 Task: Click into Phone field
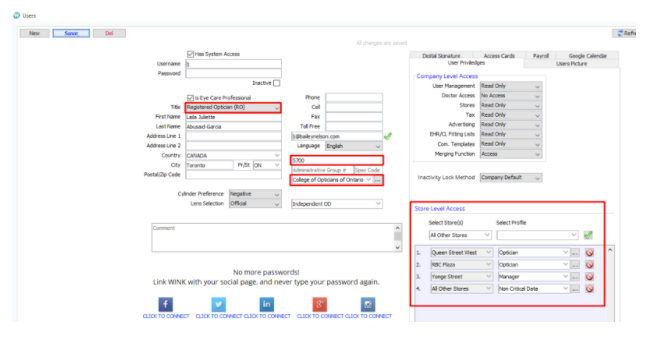(354, 98)
